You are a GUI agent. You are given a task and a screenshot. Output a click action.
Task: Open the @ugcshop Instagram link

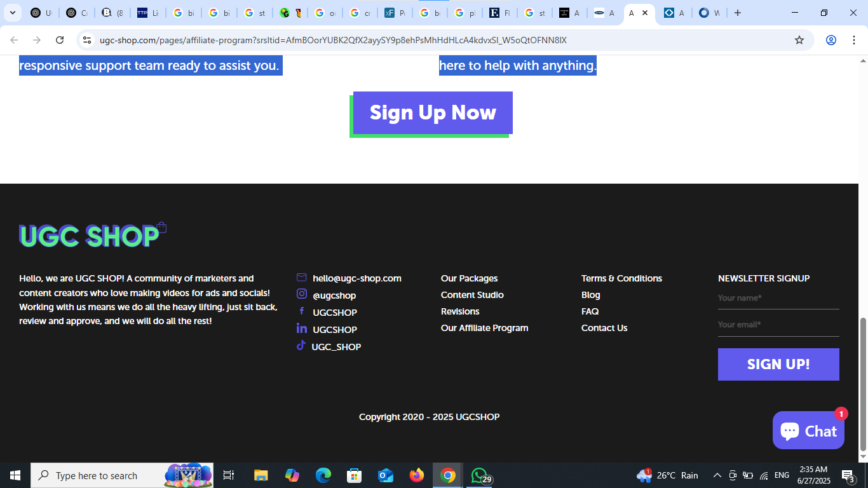coord(334,295)
